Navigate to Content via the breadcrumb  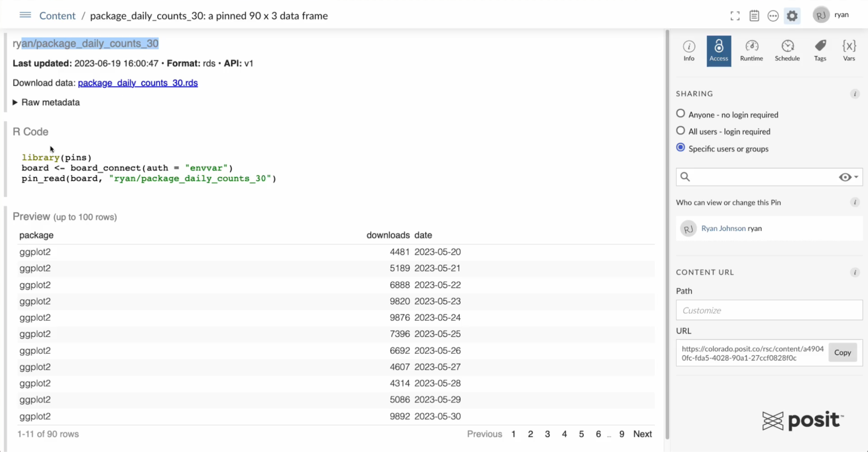point(57,15)
